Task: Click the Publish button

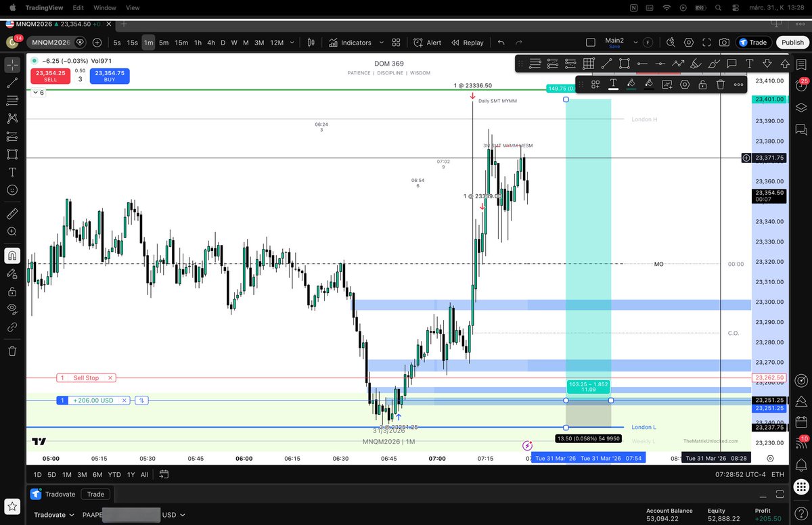Action: click(x=792, y=42)
